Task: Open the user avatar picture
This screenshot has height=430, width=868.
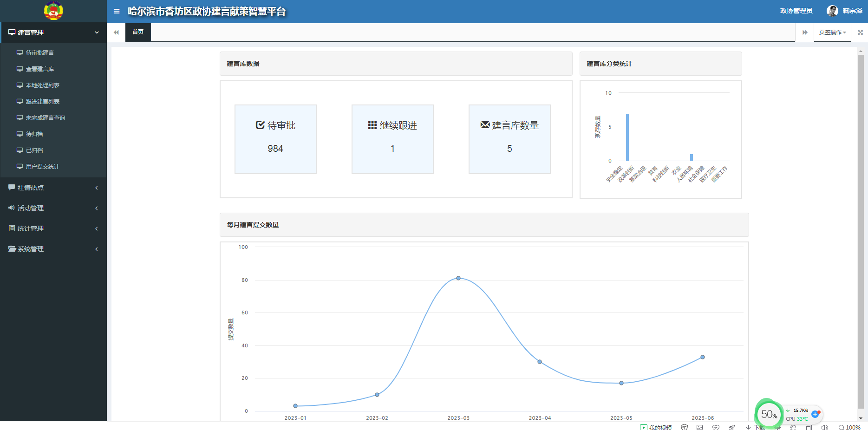Action: click(832, 11)
